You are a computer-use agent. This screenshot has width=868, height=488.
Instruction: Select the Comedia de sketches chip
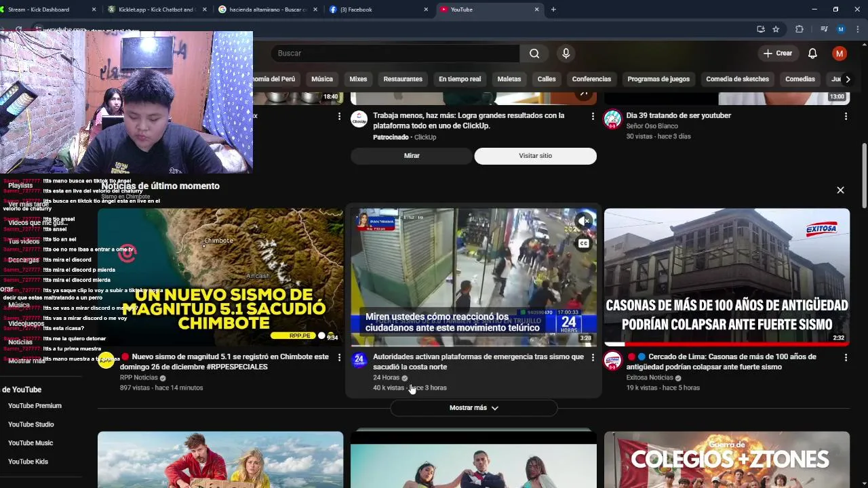(737, 79)
